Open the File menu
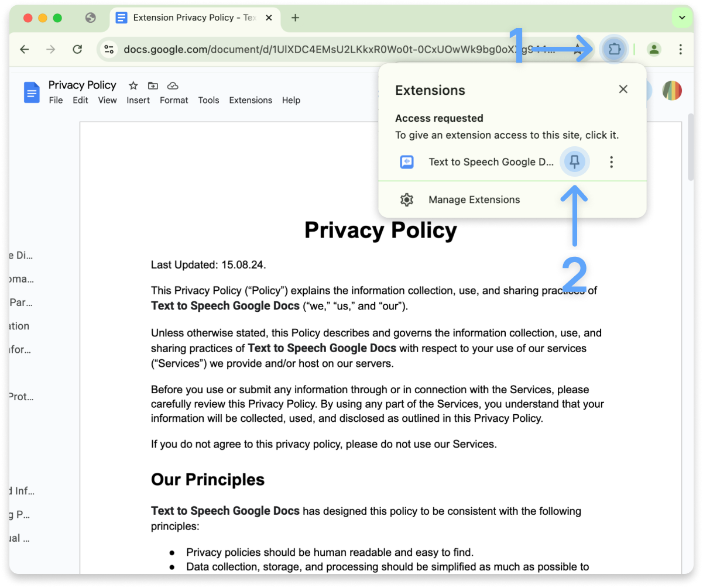Screen dimensions: 703x588 56,100
